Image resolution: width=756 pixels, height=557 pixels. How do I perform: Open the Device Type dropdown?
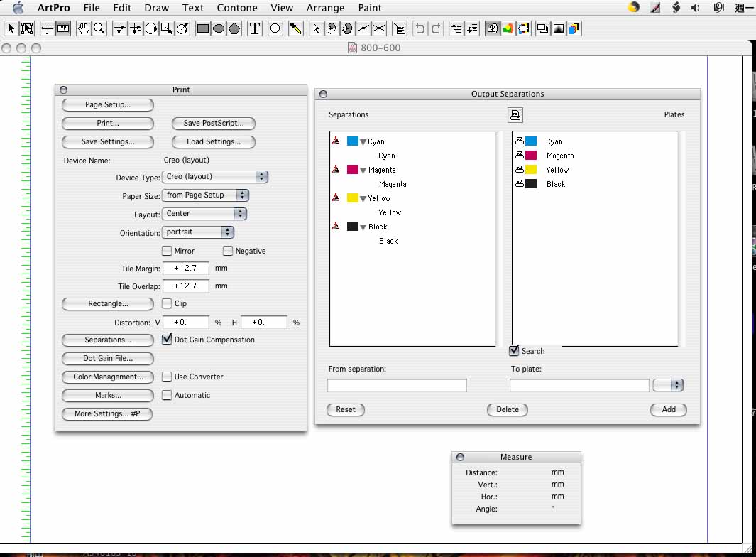pos(215,177)
